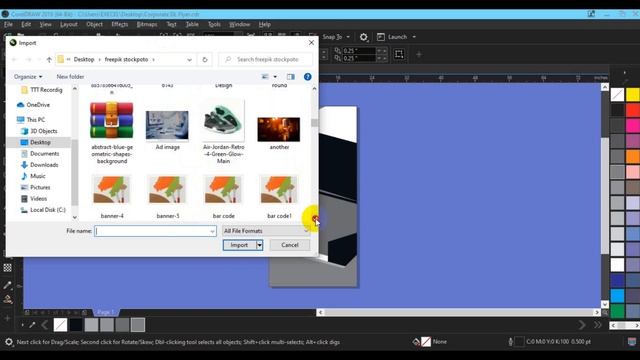Screen dimensions: 640x360
Task: Open the TTT Recordig folder
Action: tap(42, 90)
